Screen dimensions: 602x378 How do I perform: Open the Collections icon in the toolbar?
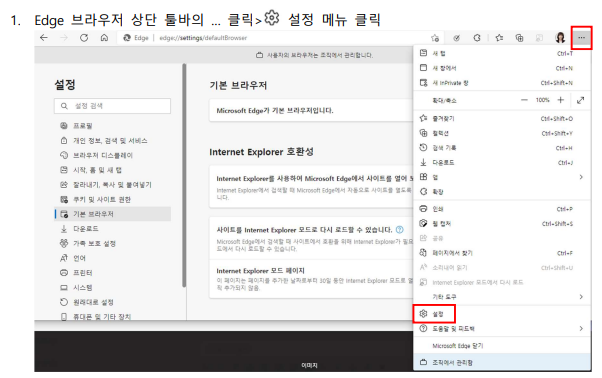coord(519,38)
